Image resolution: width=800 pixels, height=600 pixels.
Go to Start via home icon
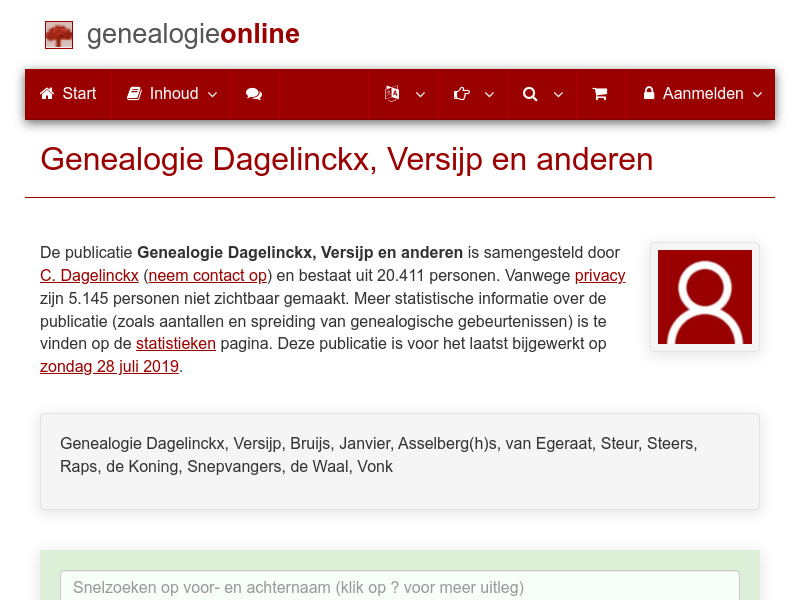coord(47,93)
